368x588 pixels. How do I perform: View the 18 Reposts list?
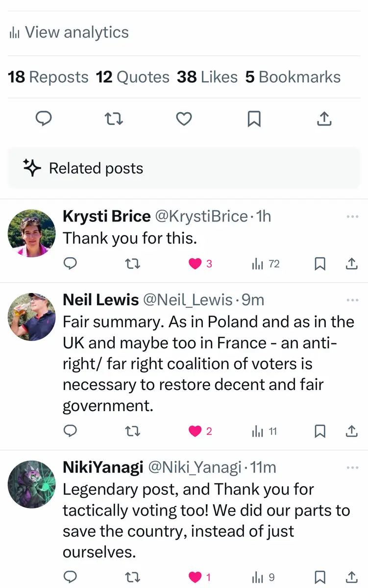(48, 77)
